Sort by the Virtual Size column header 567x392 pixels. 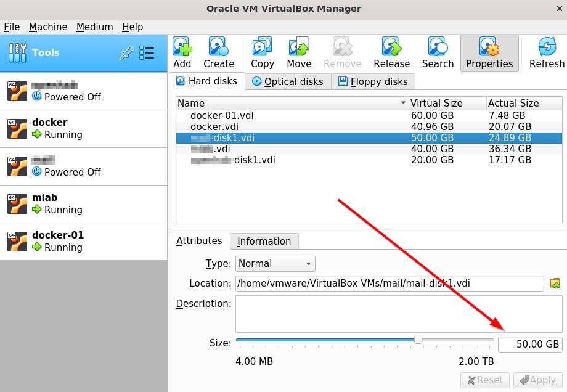tap(447, 103)
